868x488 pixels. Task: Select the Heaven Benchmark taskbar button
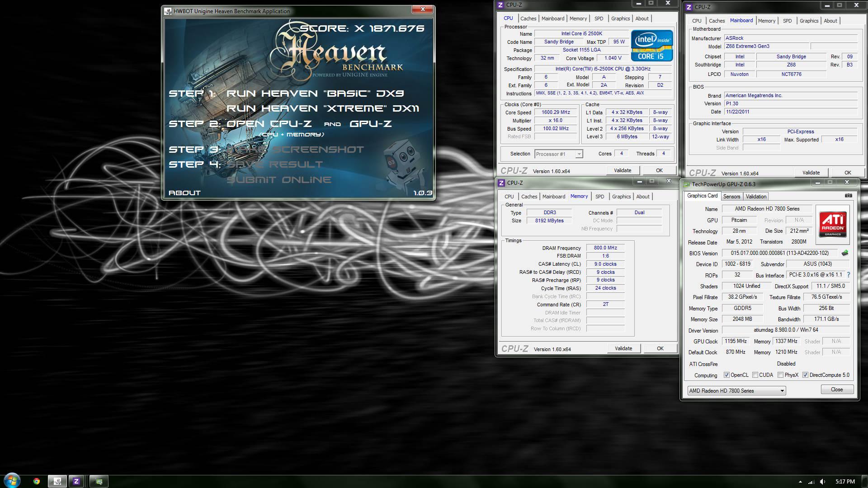coord(57,481)
